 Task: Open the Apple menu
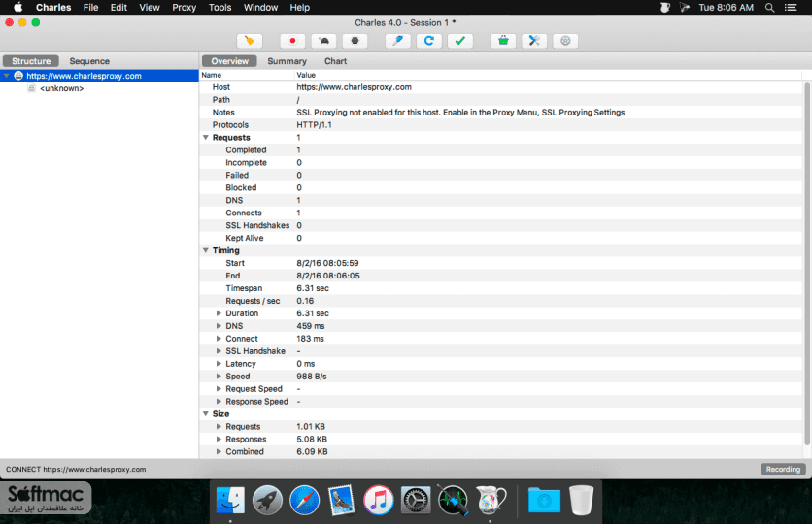click(x=17, y=7)
